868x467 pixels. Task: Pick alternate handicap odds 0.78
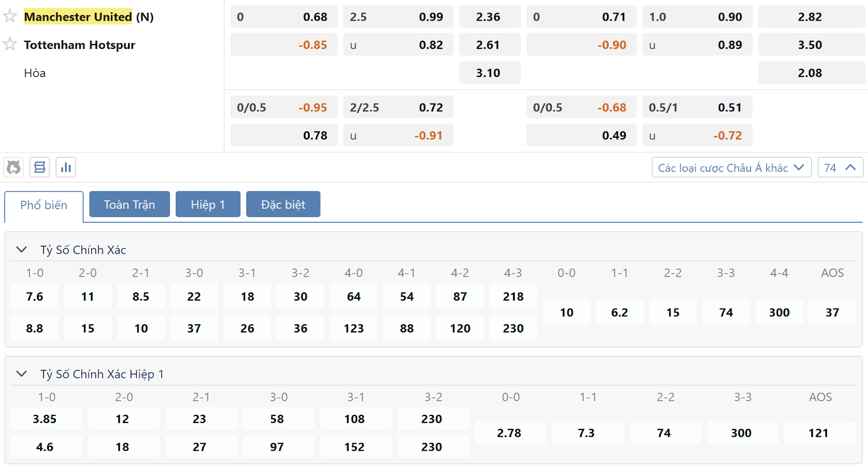pos(284,136)
